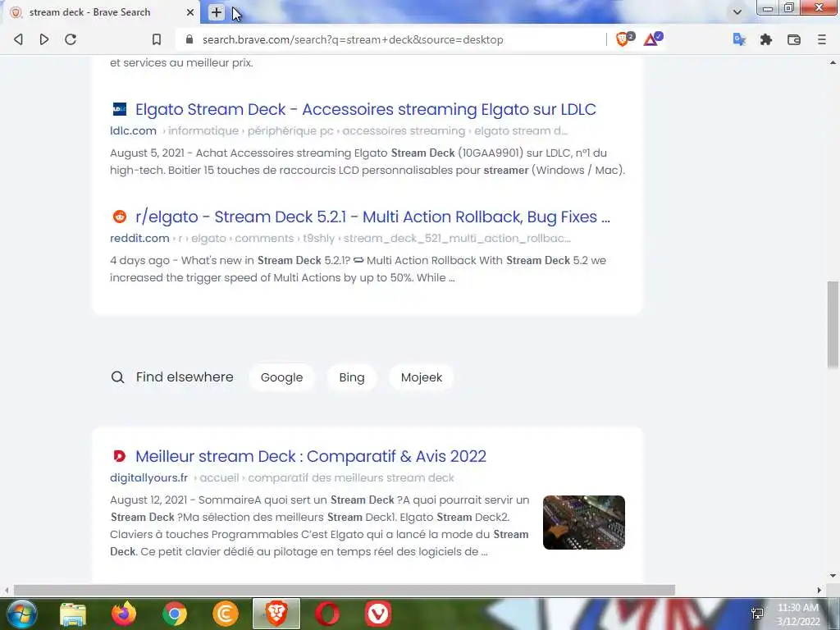The width and height of the screenshot is (840, 630).
Task: Click the Find elsewhere magnifier icon
Action: pos(117,377)
